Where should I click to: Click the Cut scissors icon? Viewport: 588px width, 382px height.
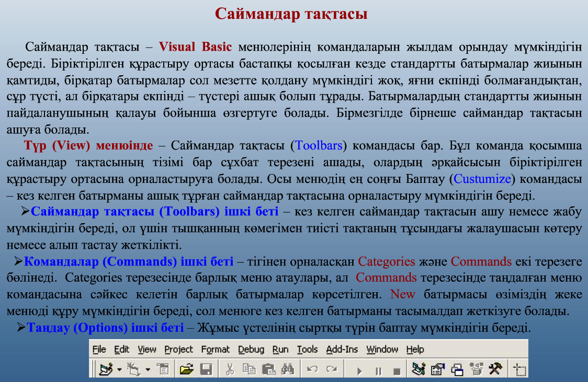(230, 369)
